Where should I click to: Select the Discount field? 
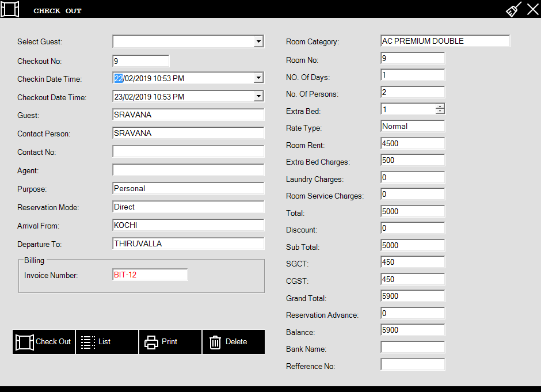413,229
